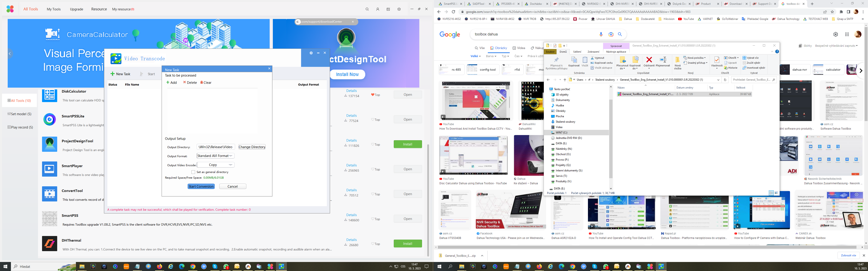Click Nová složka folder icon in Explorer
Screen dimensions: 868x271
point(677,60)
